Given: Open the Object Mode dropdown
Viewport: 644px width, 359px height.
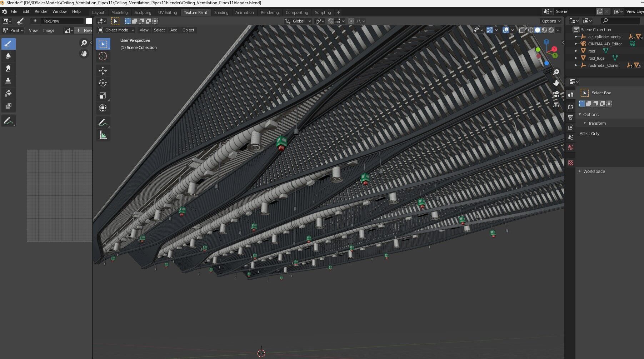Looking at the screenshot, I should [116, 30].
